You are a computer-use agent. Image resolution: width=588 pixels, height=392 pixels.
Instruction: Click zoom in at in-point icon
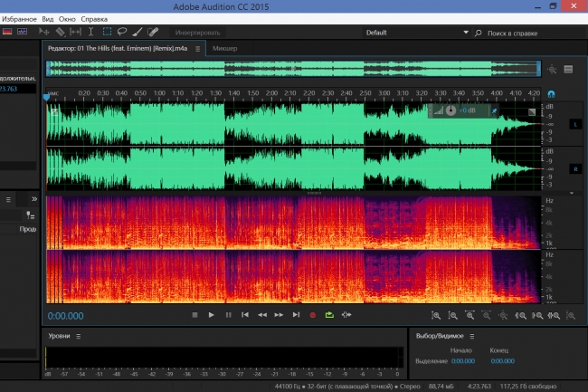tap(520, 315)
